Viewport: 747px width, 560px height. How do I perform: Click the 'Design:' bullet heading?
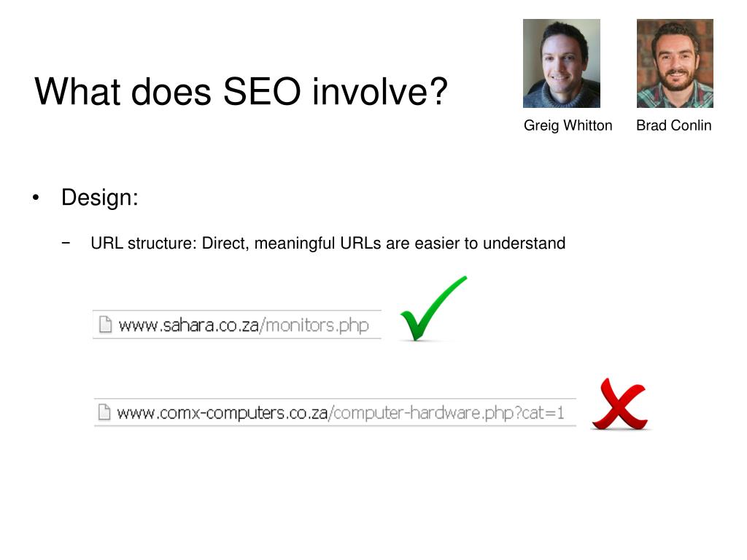pyautogui.click(x=99, y=198)
